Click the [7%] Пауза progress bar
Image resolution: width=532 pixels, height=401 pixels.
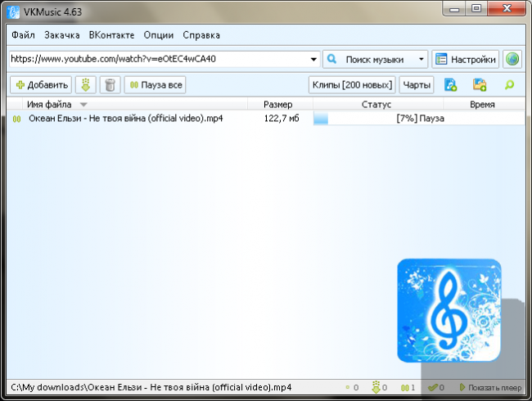[419, 119]
